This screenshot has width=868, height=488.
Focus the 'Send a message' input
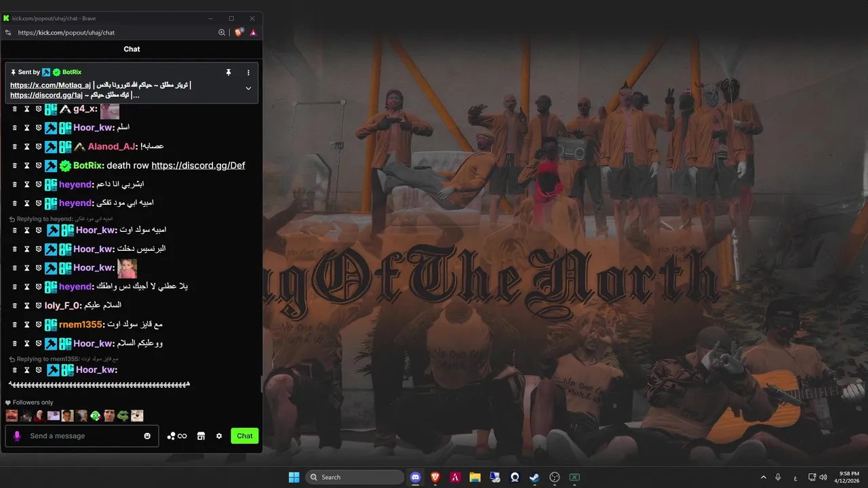tap(82, 436)
